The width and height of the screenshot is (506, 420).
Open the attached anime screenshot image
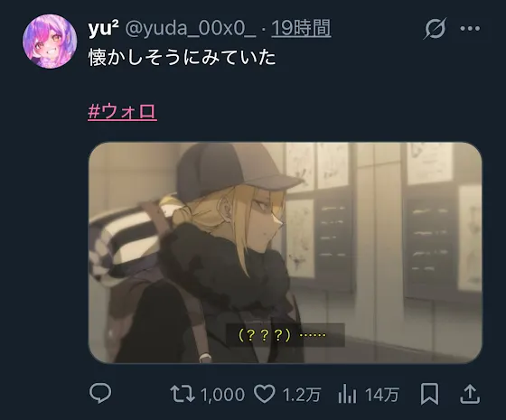point(286,253)
